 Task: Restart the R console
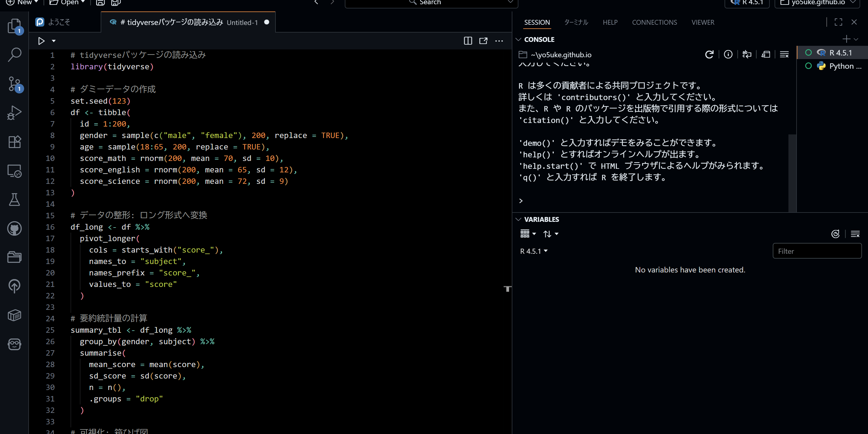709,55
